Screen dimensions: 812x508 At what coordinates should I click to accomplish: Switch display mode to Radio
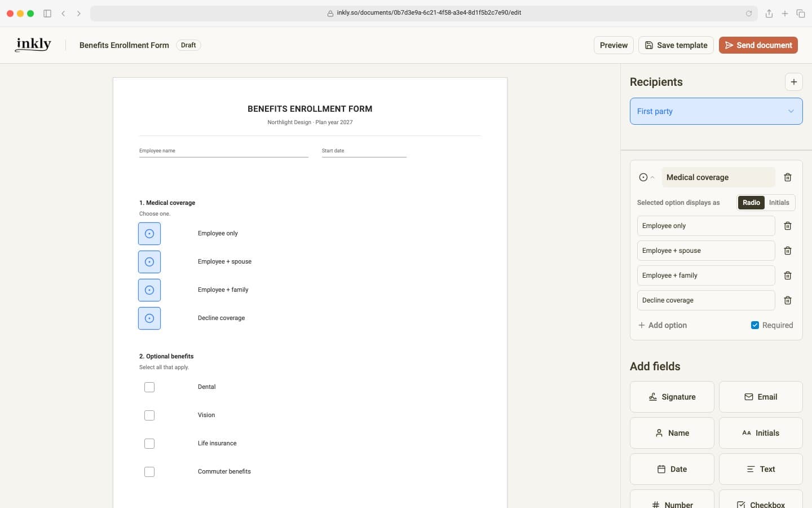[x=751, y=203]
